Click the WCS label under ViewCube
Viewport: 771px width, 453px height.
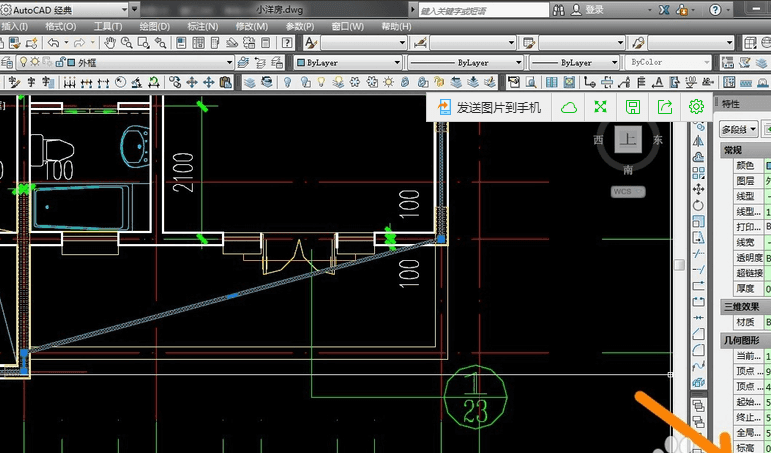click(628, 192)
